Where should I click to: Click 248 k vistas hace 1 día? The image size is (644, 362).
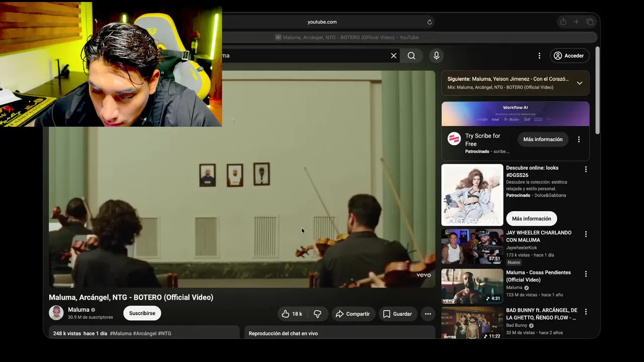80,333
